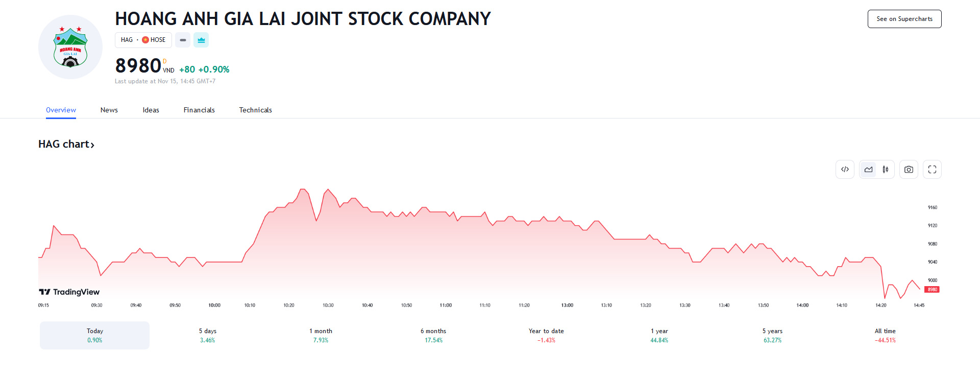Click the blue crown badge icon

201,40
